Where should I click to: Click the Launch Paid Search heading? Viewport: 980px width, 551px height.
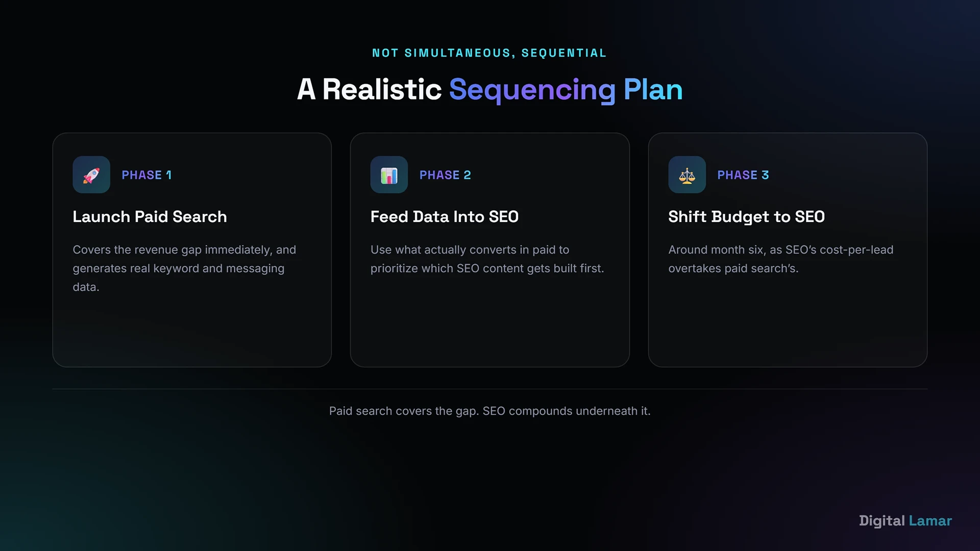[150, 217]
